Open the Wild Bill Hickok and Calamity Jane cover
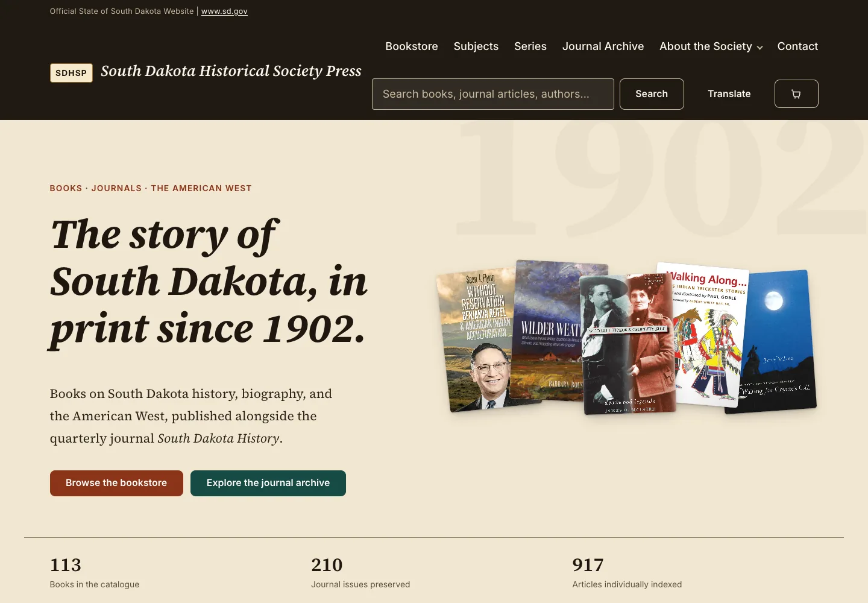868x603 pixels. (x=628, y=344)
